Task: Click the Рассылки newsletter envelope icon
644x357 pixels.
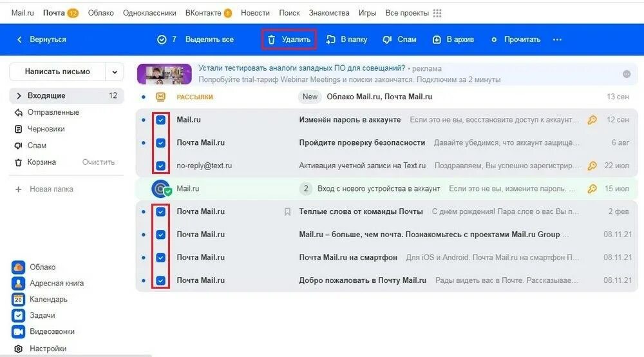Action: [x=160, y=97]
